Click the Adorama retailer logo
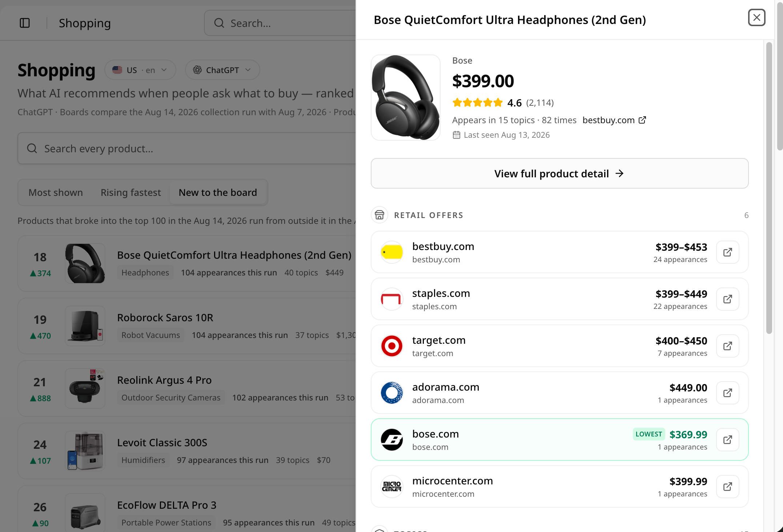 tap(391, 393)
